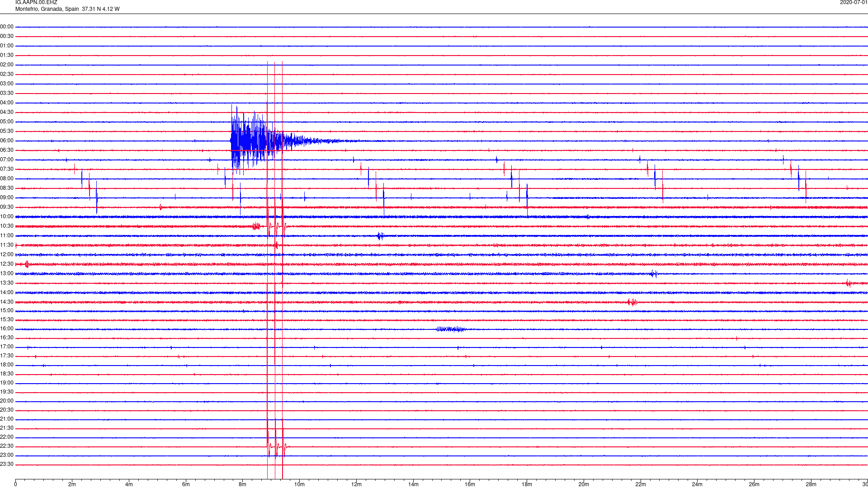The image size is (868, 488).
Task: Select the 17:00 trace time label
Action: [7, 347]
